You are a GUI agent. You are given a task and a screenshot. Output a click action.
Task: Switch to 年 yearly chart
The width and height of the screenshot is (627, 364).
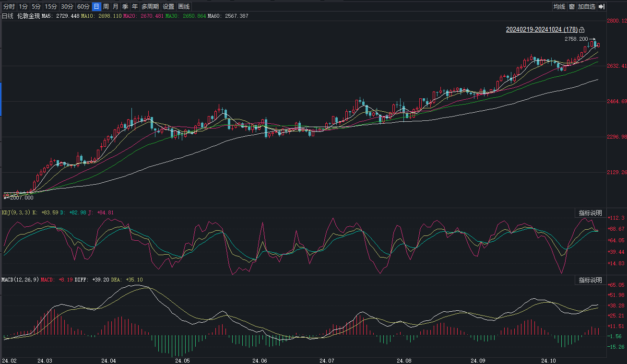[135, 7]
